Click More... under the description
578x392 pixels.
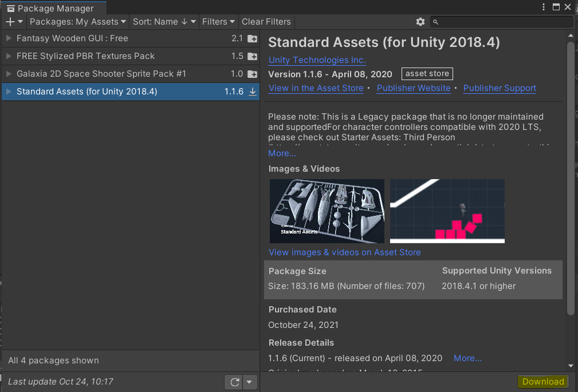282,153
